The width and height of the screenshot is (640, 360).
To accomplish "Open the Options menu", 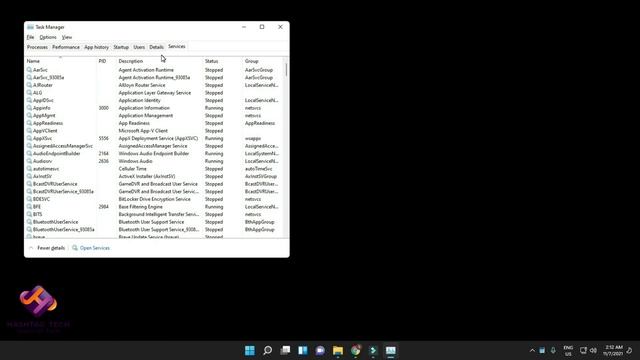I will click(48, 37).
